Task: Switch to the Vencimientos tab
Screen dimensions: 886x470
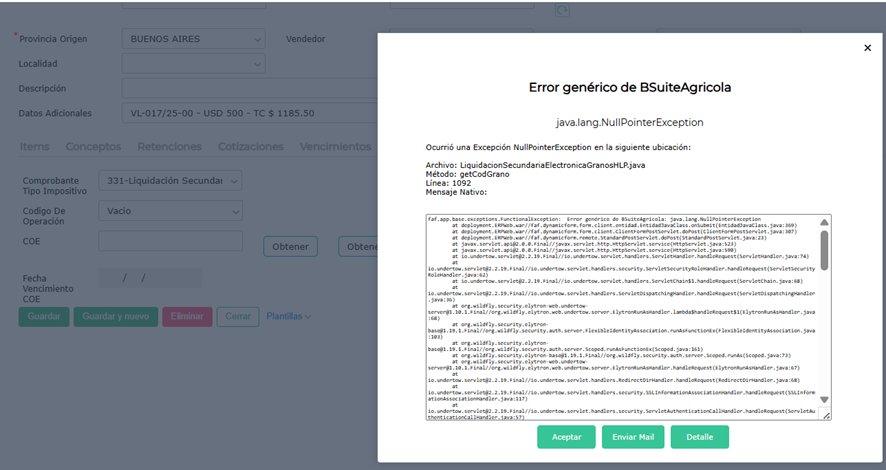Action: point(335,146)
